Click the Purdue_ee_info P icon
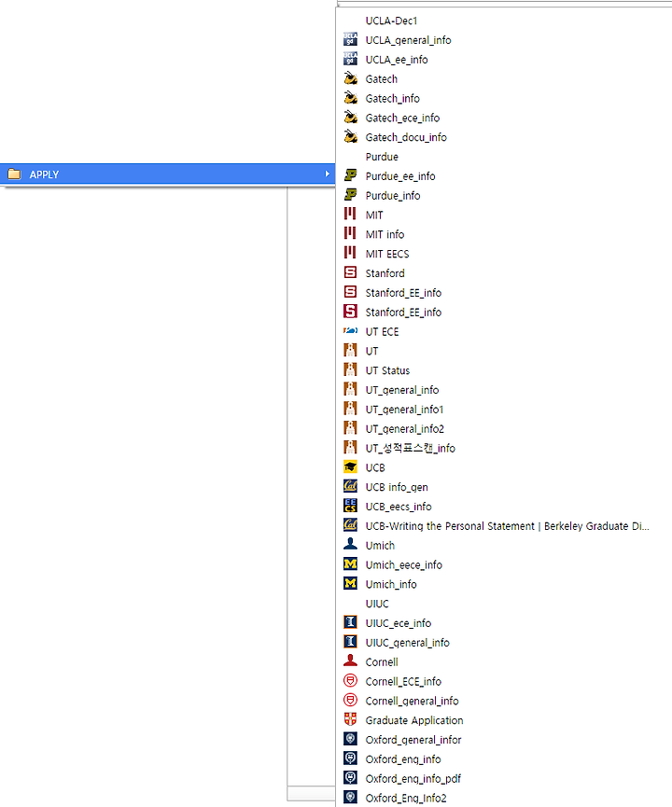Screen dimensions: 672x807 point(350,175)
